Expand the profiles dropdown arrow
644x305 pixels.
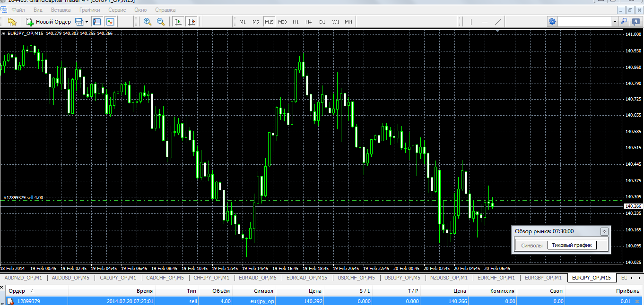pos(87,22)
